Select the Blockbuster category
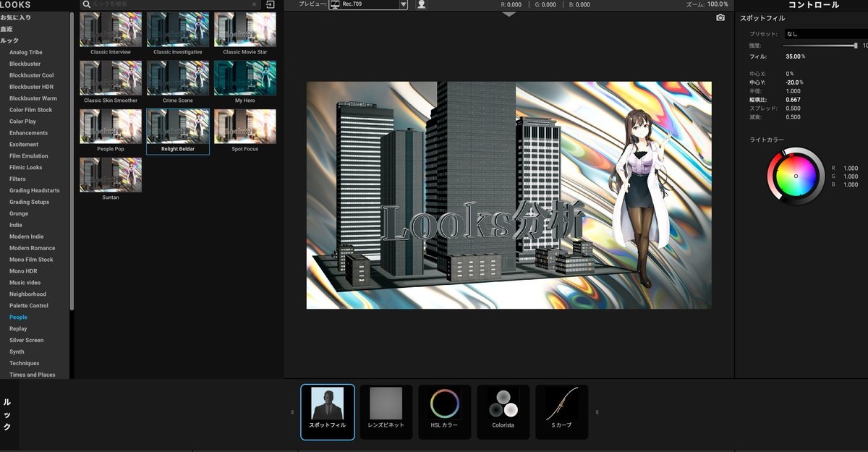 pos(25,64)
